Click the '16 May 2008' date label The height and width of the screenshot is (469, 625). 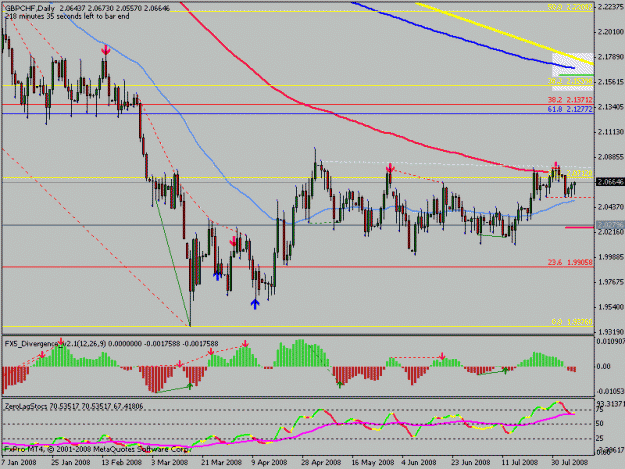click(x=373, y=463)
